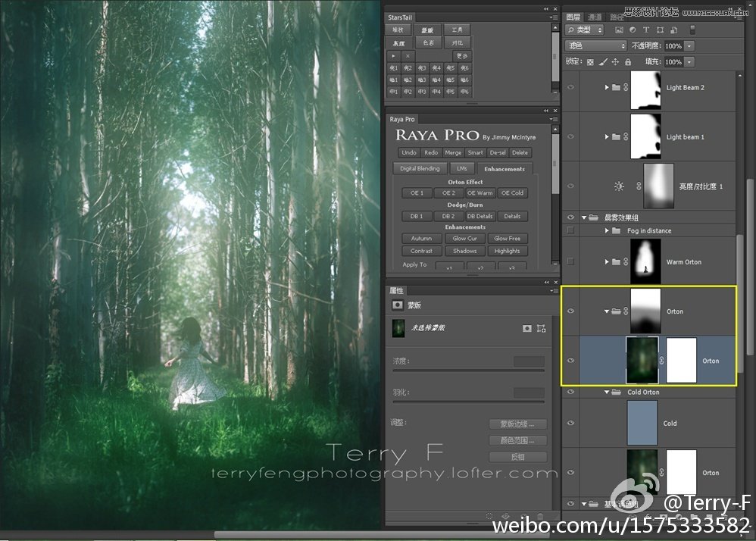
Task: Expand the Light beam 1 group
Action: (607, 136)
